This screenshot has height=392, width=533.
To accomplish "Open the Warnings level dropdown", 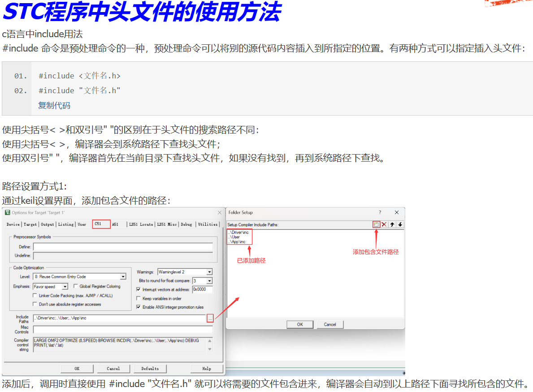I will click(x=209, y=272).
